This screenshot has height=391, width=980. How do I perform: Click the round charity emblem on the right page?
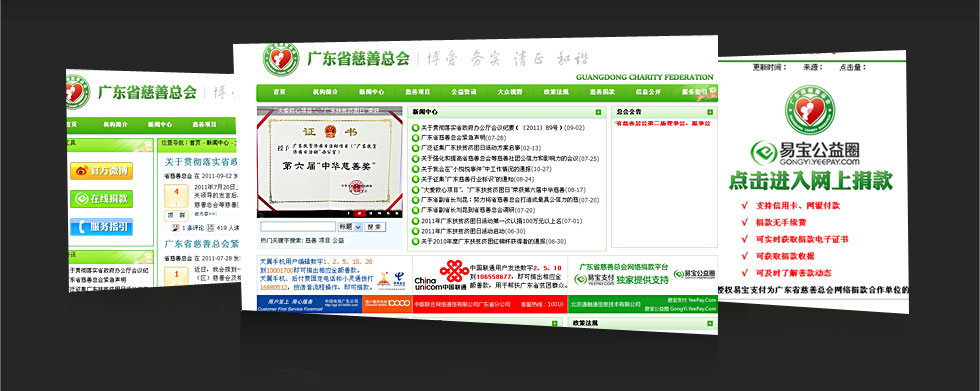(810, 109)
